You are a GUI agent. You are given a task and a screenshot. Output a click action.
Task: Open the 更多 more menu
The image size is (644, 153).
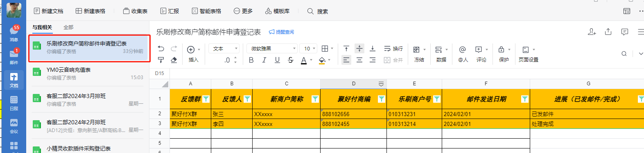[x=243, y=11]
